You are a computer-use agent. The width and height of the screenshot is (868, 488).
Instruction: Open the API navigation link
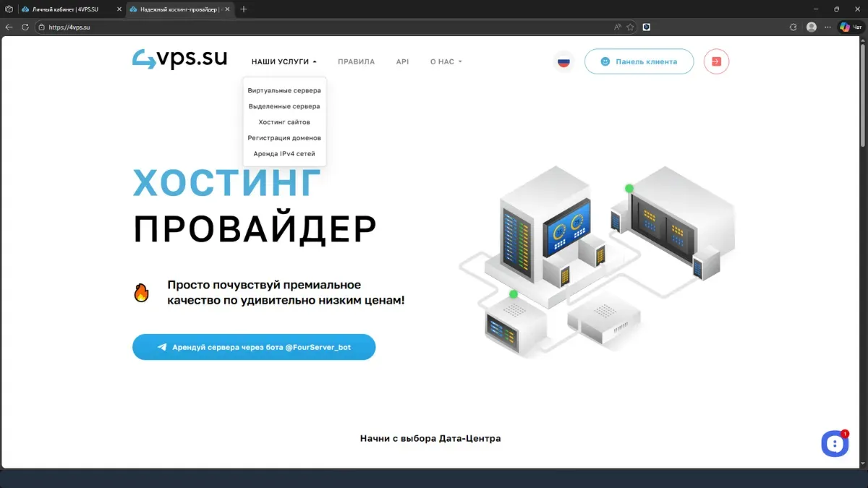coord(402,61)
